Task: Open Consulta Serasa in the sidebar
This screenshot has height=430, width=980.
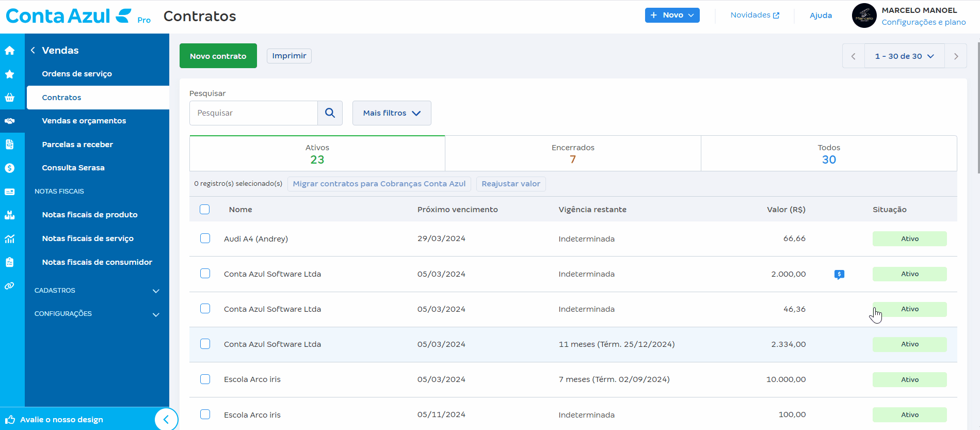Action: 73,168
